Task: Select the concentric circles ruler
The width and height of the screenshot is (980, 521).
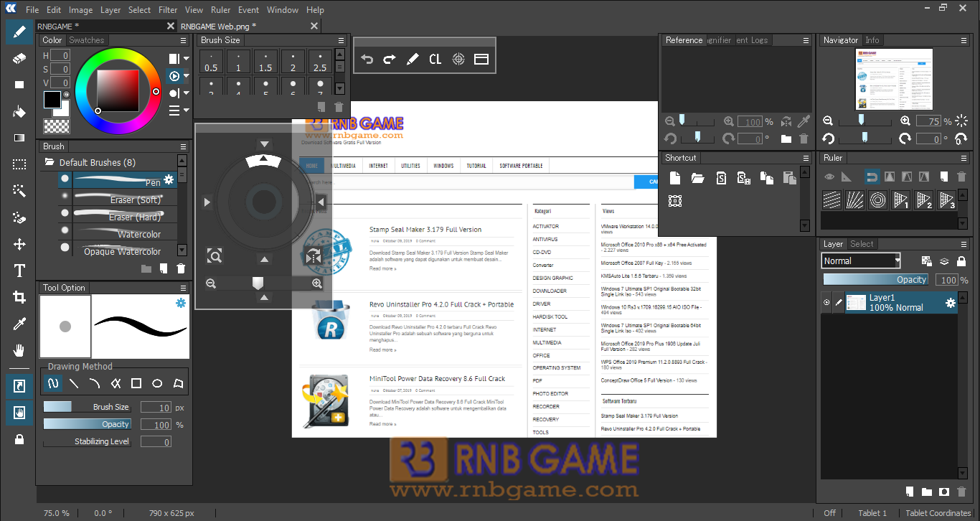Action: click(x=877, y=200)
